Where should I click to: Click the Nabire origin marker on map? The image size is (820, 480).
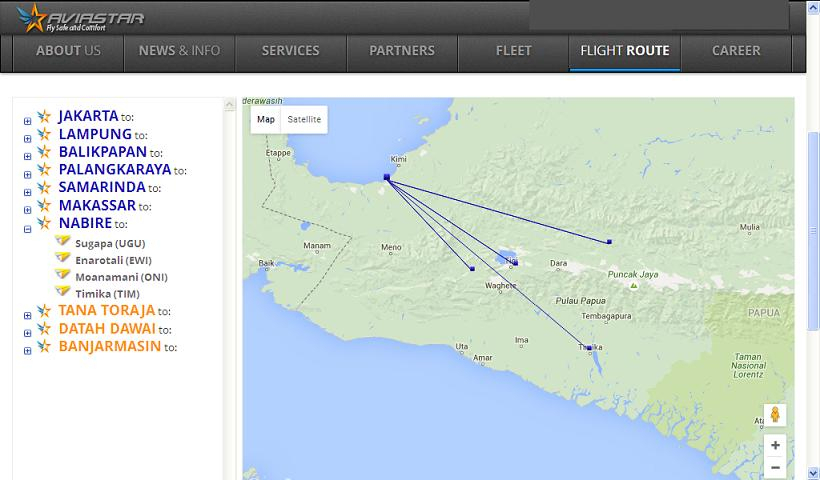387,177
